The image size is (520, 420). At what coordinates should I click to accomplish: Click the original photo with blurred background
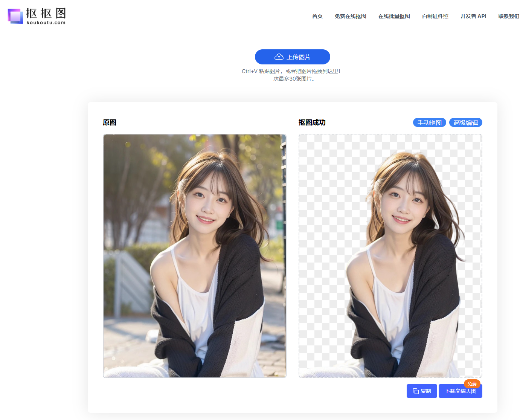pyautogui.click(x=195, y=256)
